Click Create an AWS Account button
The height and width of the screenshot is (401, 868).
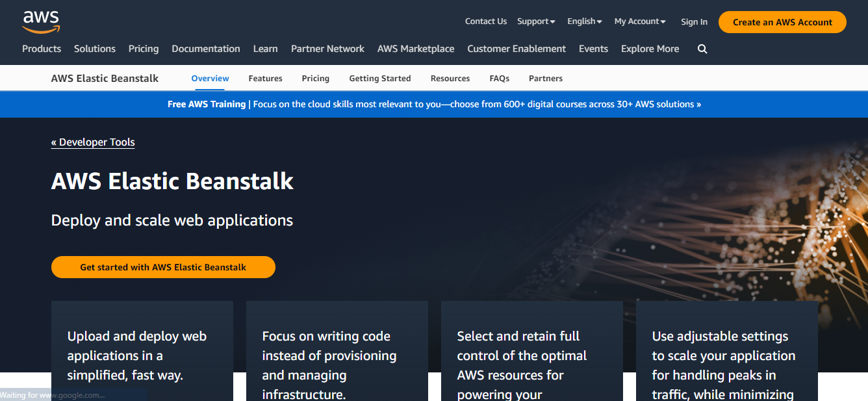coord(782,21)
